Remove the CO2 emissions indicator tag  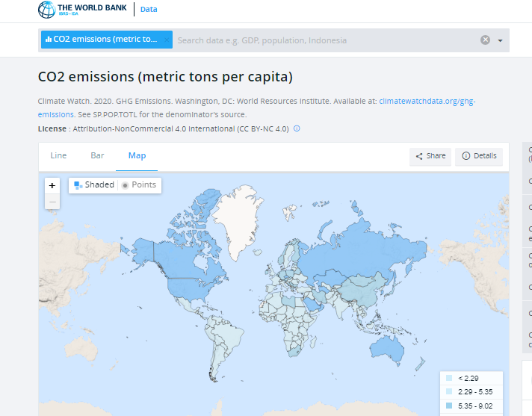(167, 40)
